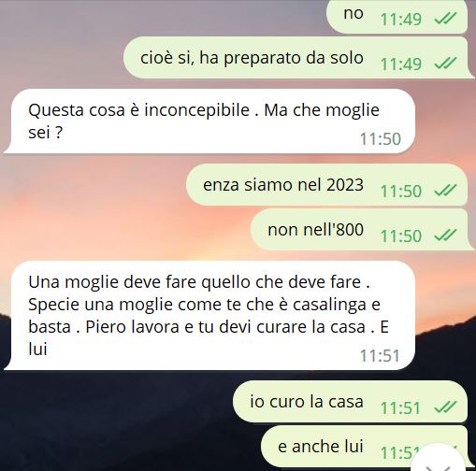The height and width of the screenshot is (471, 476).
Task: Click double checkmarks on 'cioè si, ha preparato da solo'
Action: pos(445,64)
